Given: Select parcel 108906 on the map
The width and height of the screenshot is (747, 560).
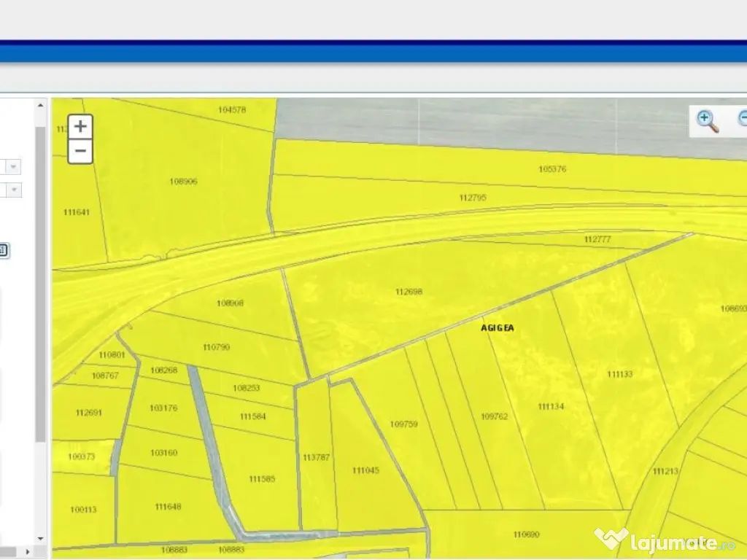Looking at the screenshot, I should pos(183,182).
